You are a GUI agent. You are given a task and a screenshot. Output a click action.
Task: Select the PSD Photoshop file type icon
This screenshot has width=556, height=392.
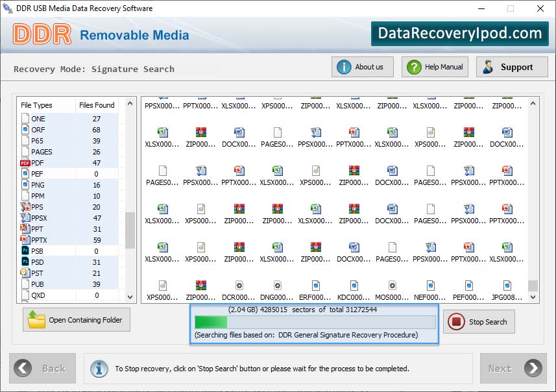point(25,262)
